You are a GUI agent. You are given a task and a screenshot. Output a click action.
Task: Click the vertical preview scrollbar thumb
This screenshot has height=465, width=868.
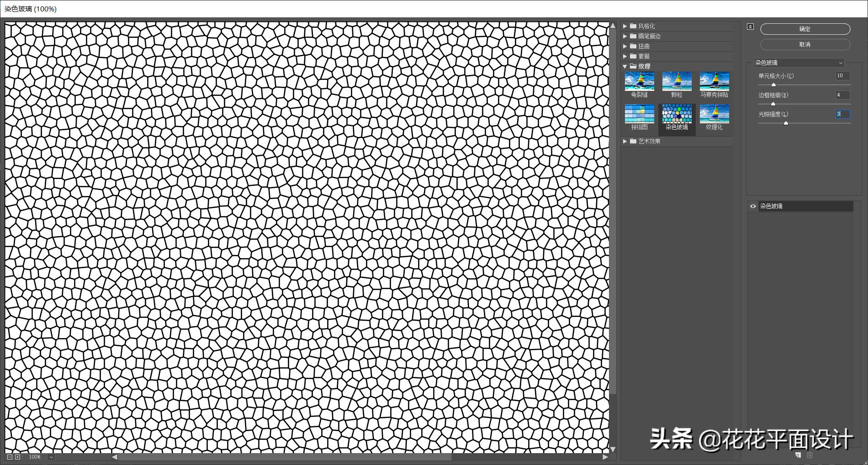click(613, 211)
